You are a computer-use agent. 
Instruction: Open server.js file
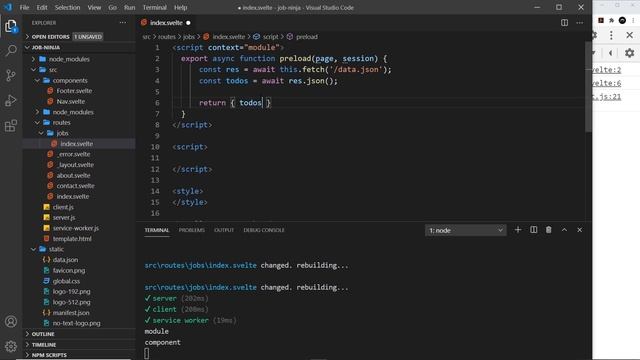coord(80,218)
